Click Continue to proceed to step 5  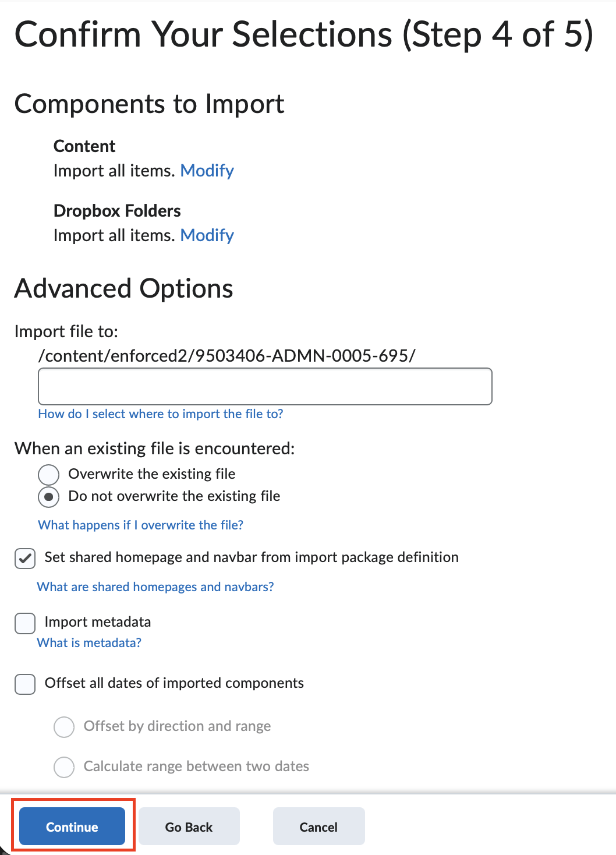[72, 826]
